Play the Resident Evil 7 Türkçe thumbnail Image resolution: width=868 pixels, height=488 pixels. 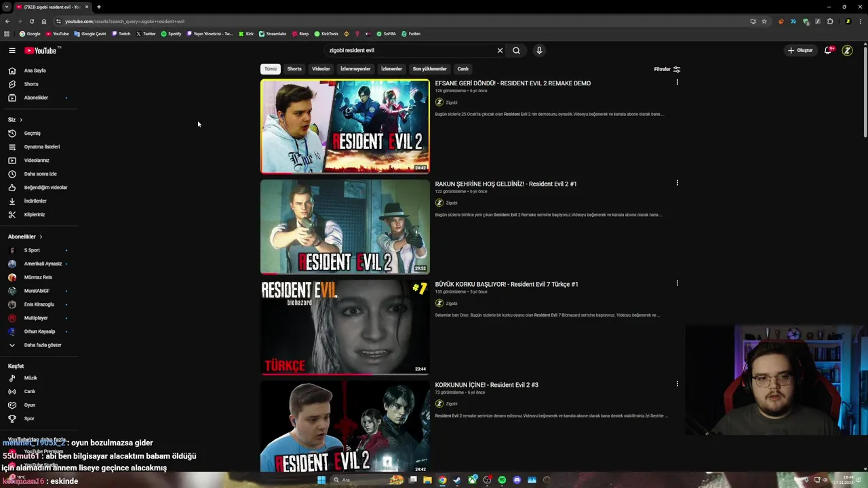pos(345,327)
